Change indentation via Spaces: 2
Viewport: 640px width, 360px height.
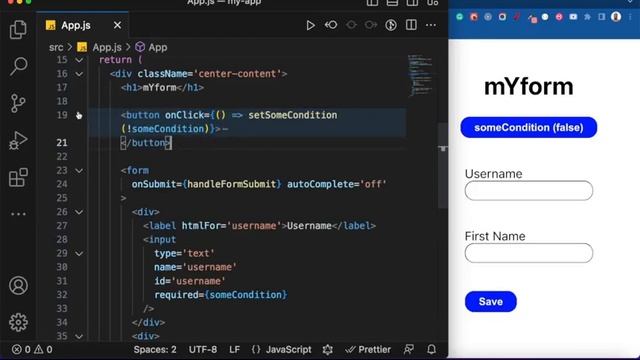(155, 350)
